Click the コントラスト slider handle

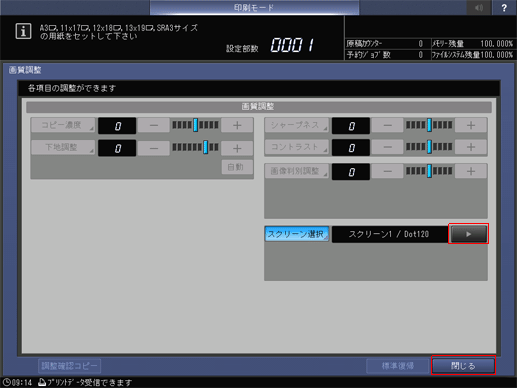click(x=429, y=147)
